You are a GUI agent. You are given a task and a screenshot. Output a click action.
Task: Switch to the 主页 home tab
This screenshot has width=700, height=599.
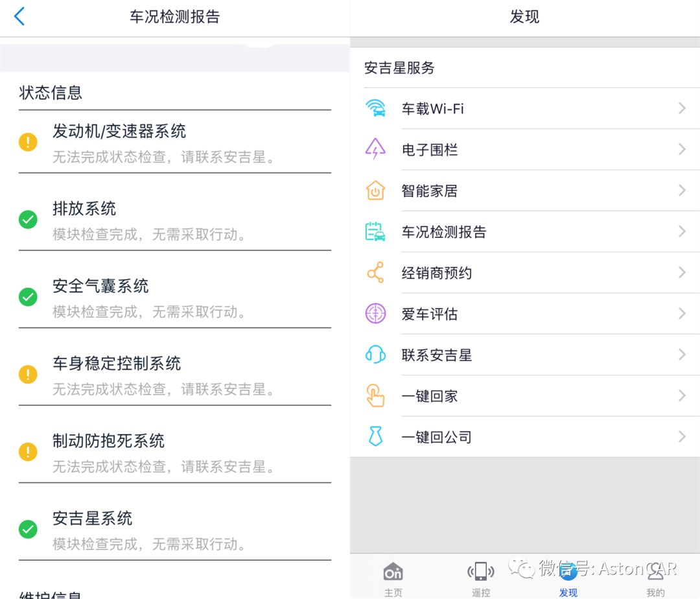click(393, 577)
